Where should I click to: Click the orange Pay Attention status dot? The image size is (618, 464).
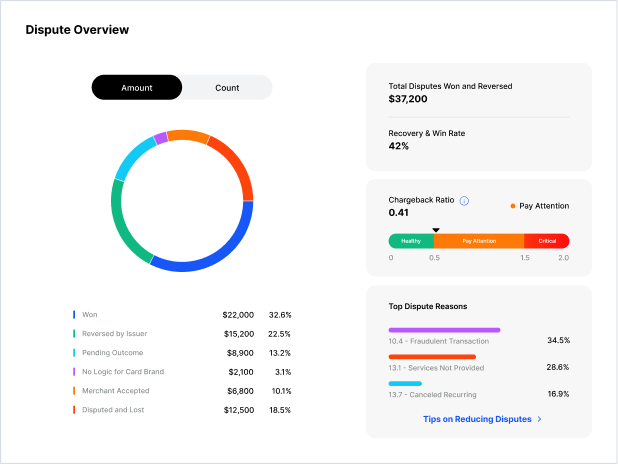click(x=513, y=206)
